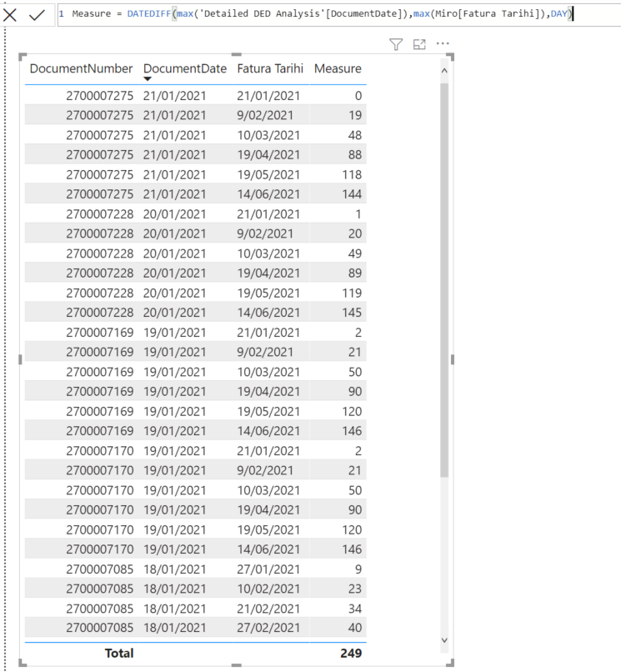Select Measure value 118
621x672 pixels.
352,175
